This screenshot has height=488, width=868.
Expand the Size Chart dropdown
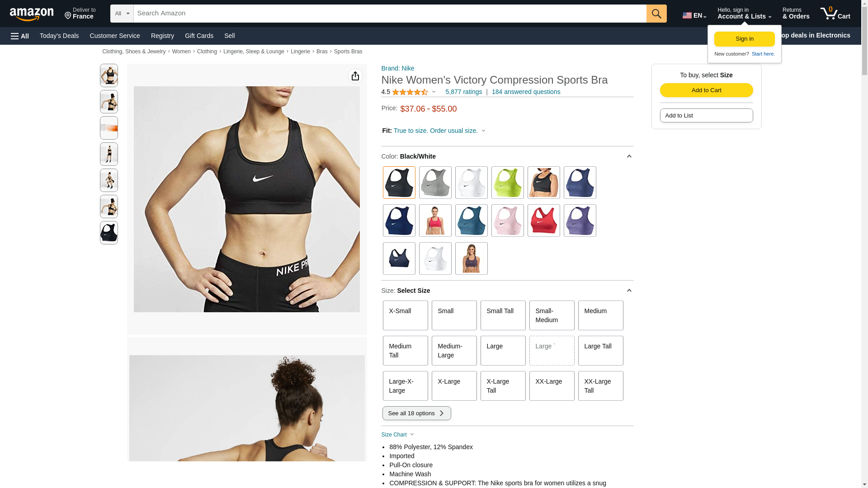(398, 435)
